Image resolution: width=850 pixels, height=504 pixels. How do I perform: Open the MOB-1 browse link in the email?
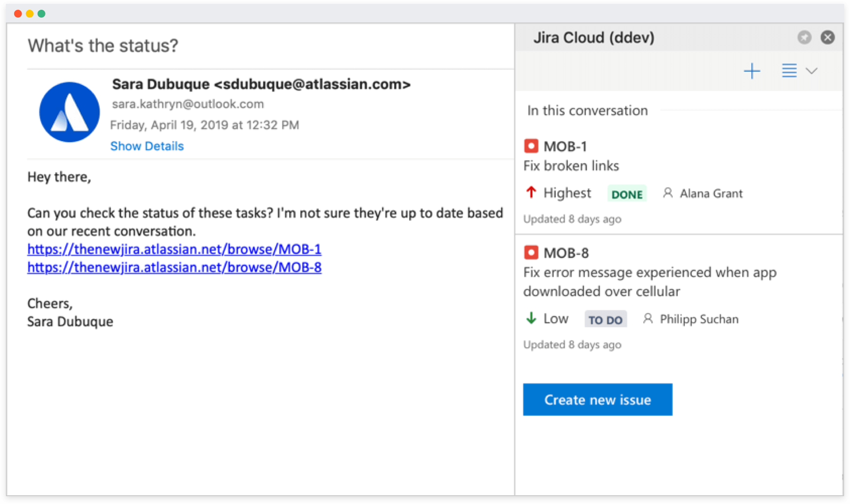pyautogui.click(x=174, y=249)
